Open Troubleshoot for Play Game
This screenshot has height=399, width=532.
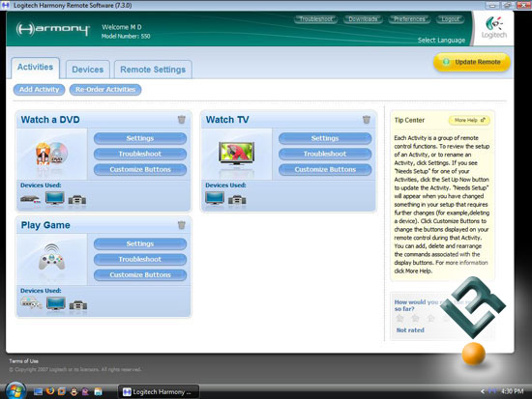(140, 259)
